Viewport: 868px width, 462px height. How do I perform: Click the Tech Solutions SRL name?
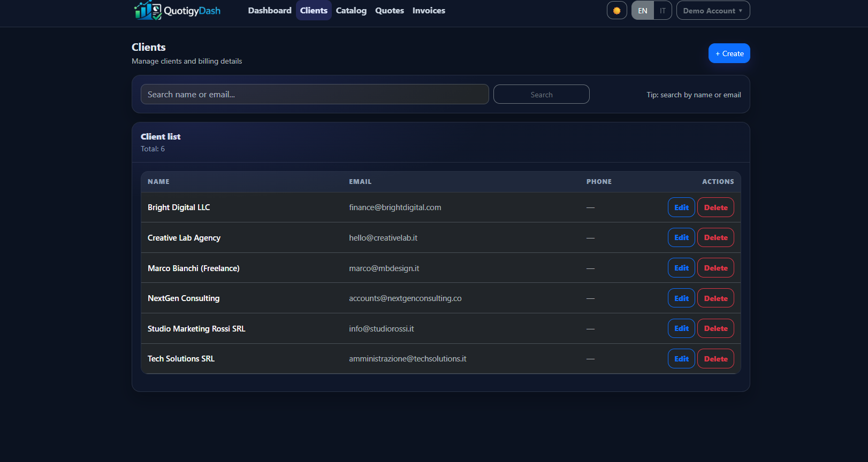pos(181,359)
